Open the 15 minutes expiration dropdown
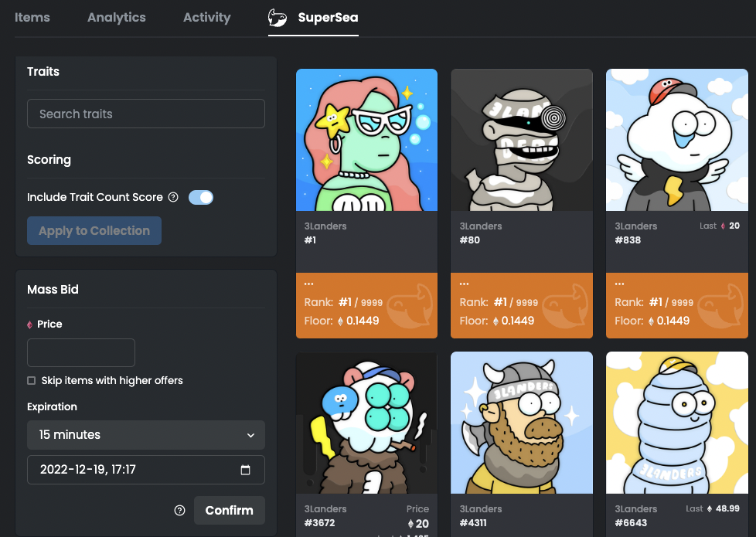756x537 pixels. click(x=146, y=435)
